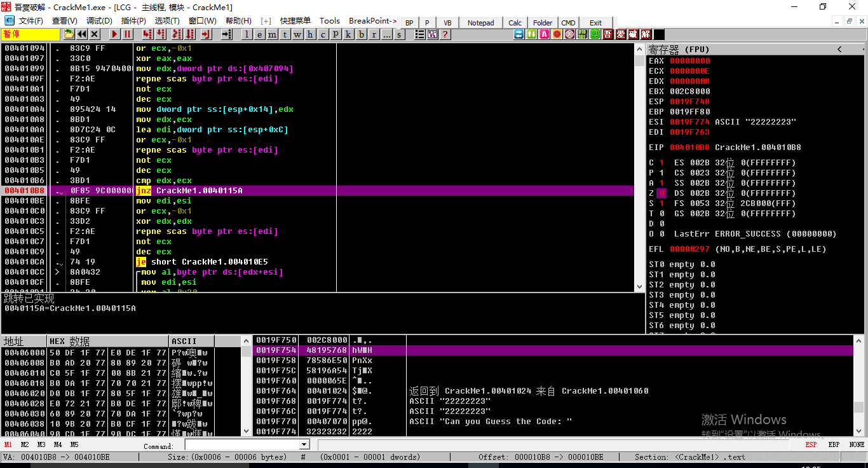Click the Trace over icon
The image size is (868, 468).
click(189, 34)
